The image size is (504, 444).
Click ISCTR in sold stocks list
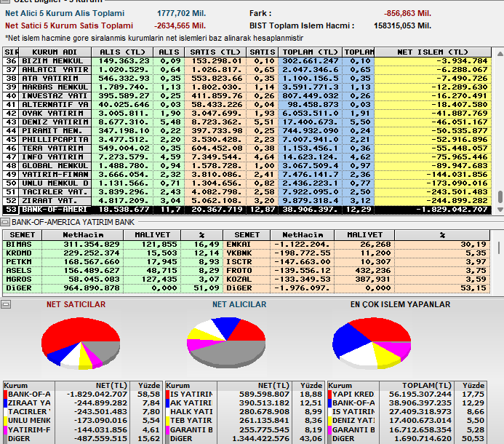coord(239,262)
